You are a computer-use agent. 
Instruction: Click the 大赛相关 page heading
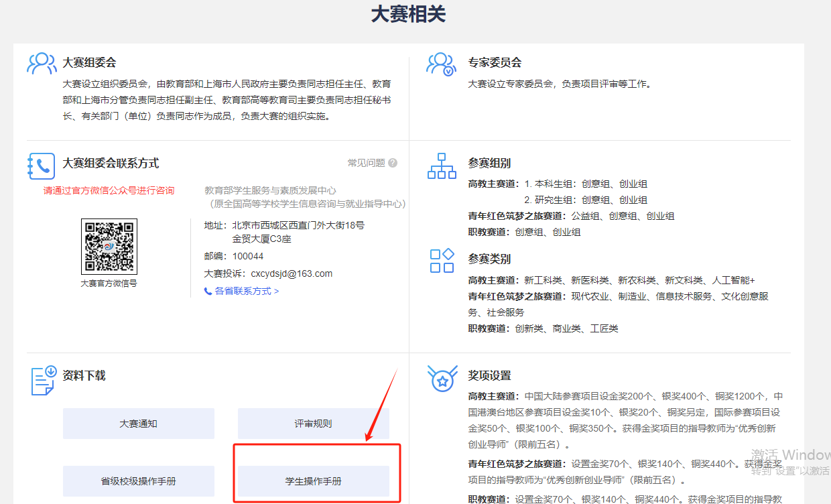click(x=408, y=15)
